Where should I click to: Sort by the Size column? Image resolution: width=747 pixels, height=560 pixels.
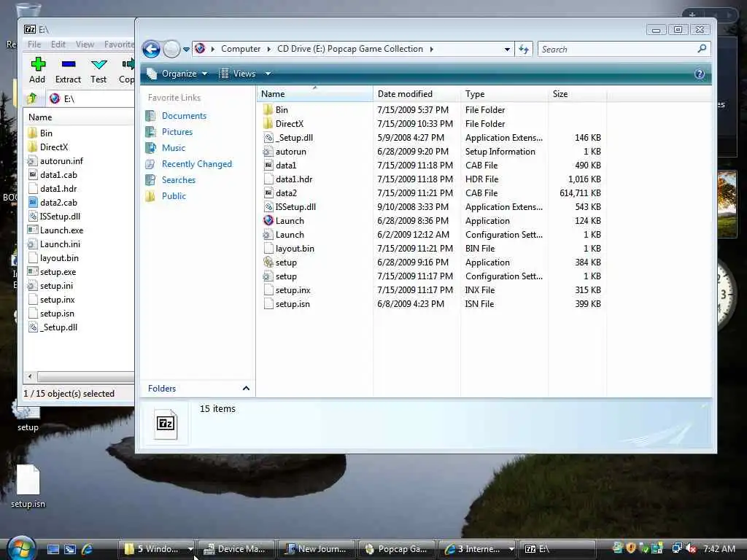tap(578, 94)
